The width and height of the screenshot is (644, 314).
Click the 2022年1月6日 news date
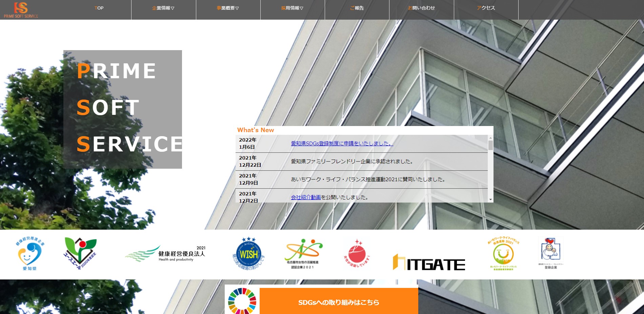coord(247,144)
